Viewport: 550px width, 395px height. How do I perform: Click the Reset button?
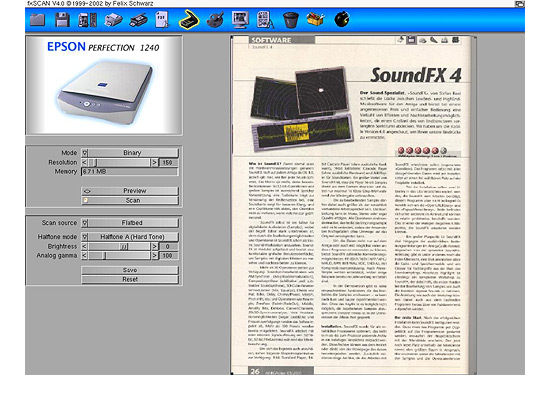pyautogui.click(x=130, y=280)
